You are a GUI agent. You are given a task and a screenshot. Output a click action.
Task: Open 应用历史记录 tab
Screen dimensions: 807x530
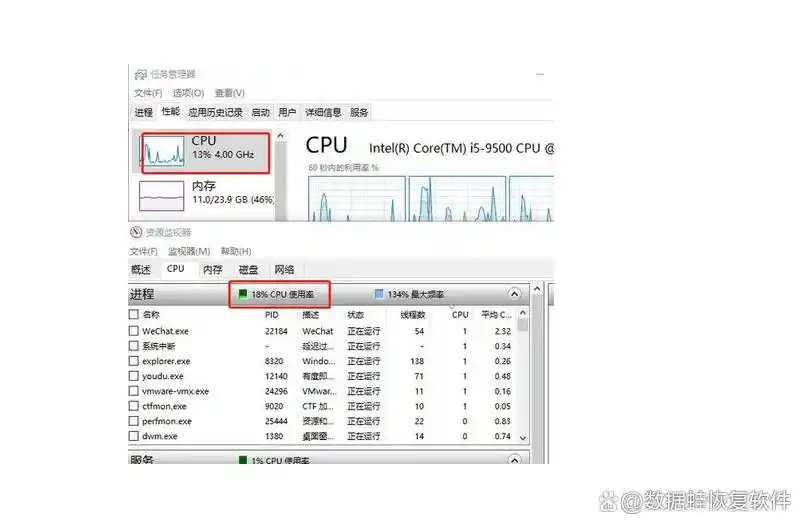[215, 112]
